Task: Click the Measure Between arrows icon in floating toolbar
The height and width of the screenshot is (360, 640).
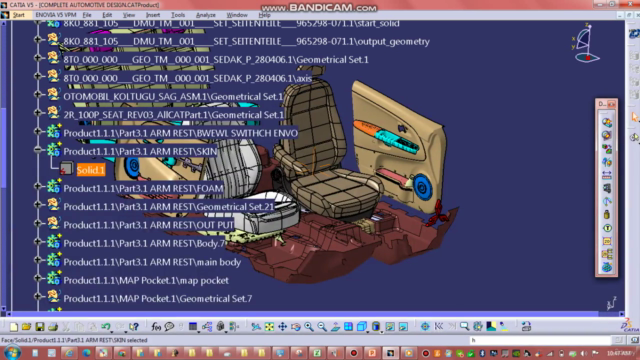Action: point(607,175)
